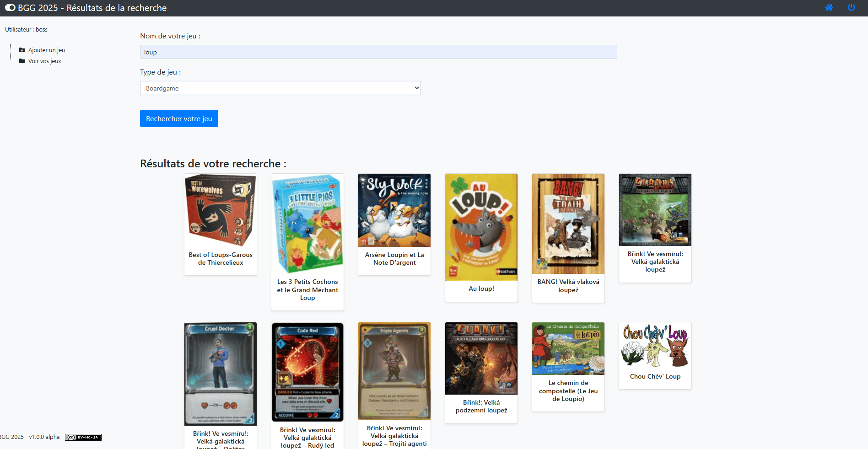The image size is (868, 449).
Task: Open Chou Chèv' Loup cover image
Action: (x=655, y=345)
